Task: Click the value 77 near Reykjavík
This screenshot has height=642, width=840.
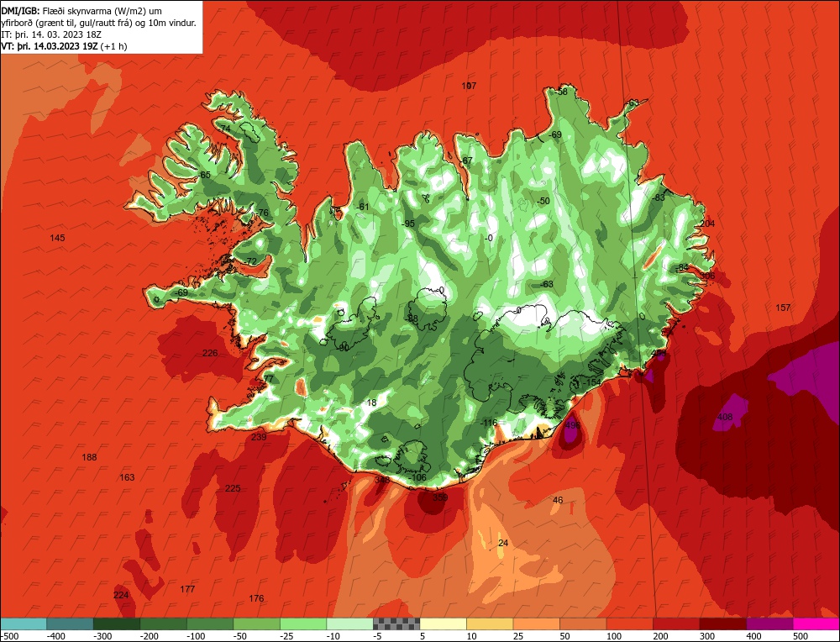Action: coord(269,380)
